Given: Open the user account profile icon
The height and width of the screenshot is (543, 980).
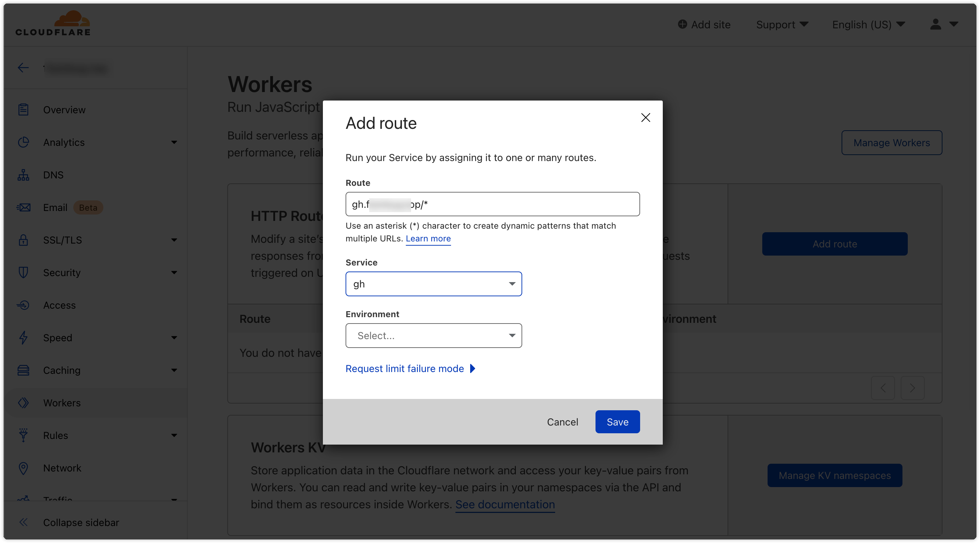Looking at the screenshot, I should click(935, 24).
